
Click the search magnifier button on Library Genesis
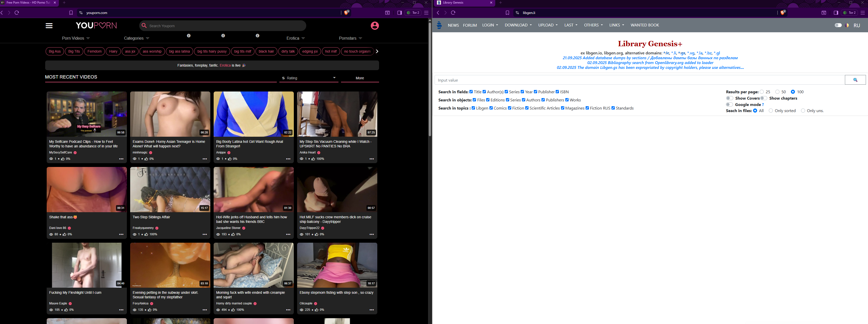pyautogui.click(x=855, y=80)
